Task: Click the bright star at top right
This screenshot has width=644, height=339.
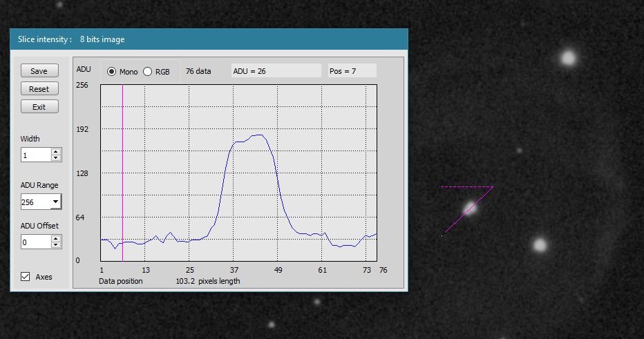Action: 568,58
